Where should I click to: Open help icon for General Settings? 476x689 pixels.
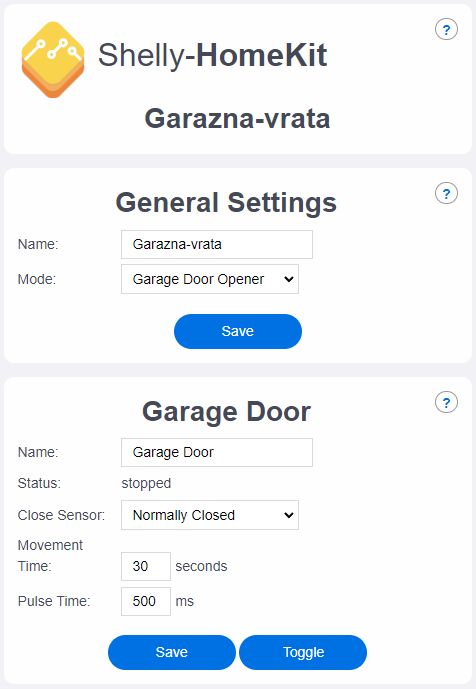[x=446, y=193]
